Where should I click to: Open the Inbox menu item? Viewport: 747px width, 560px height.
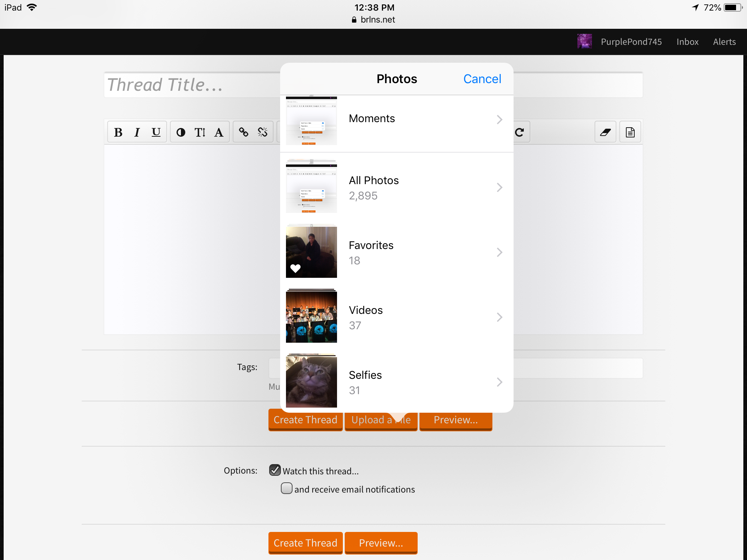(688, 42)
